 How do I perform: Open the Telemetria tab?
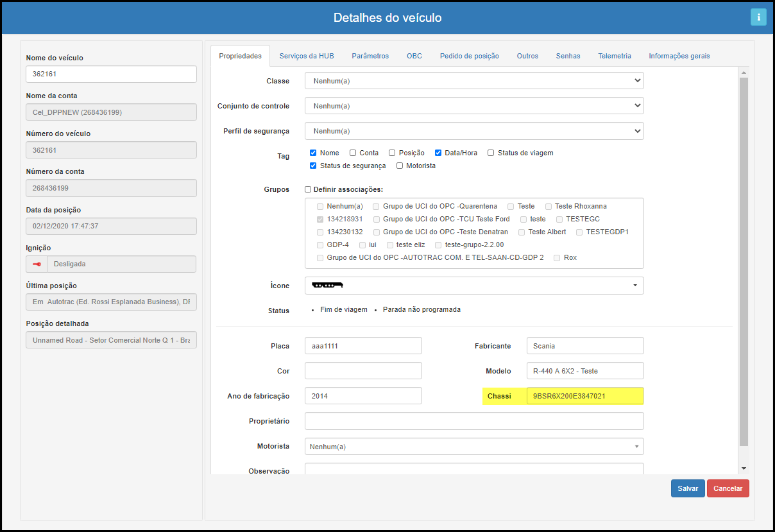coord(615,56)
